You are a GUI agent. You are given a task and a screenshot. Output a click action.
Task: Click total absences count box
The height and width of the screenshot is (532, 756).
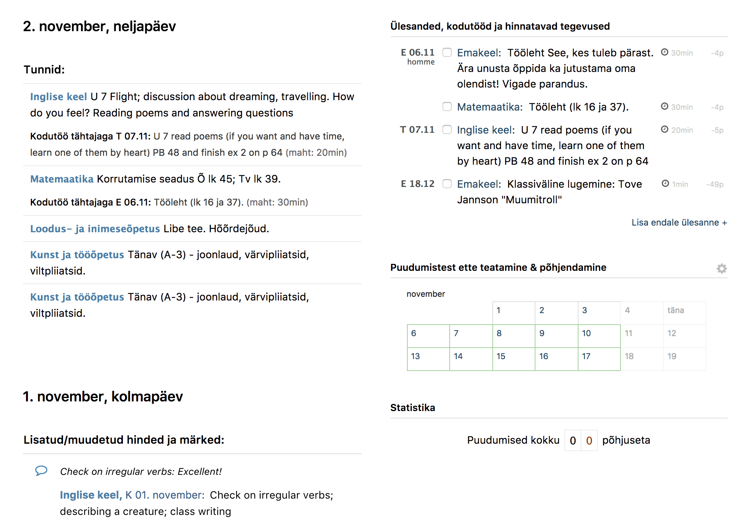tap(573, 440)
